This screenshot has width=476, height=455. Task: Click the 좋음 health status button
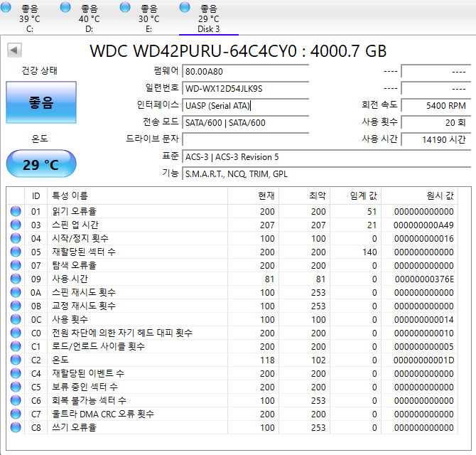point(41,103)
